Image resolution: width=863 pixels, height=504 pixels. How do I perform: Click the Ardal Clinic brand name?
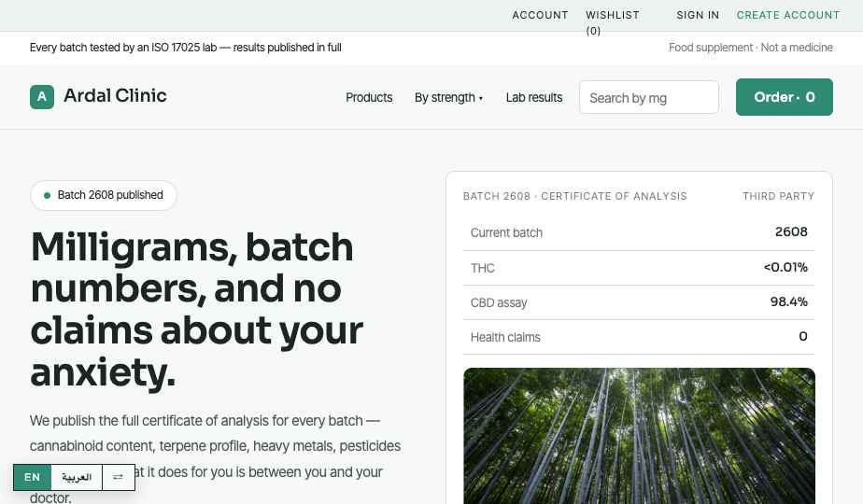click(x=115, y=96)
